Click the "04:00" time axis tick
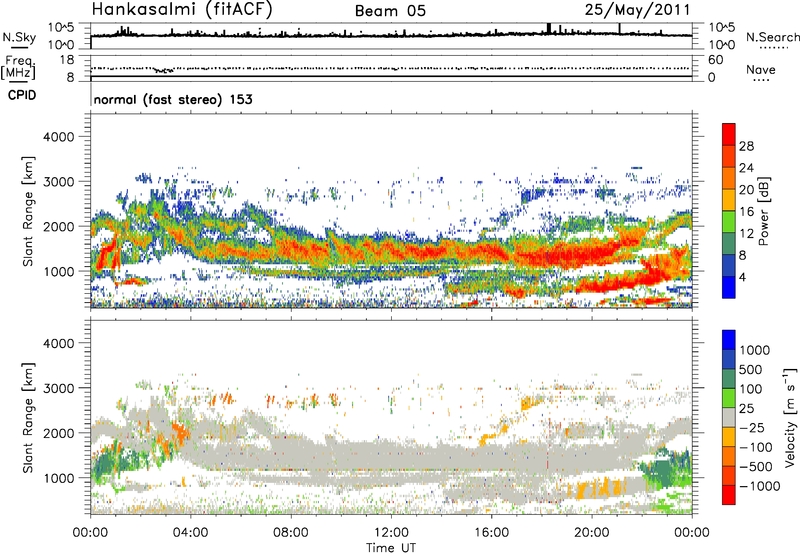The width and height of the screenshot is (800, 554). 191,533
